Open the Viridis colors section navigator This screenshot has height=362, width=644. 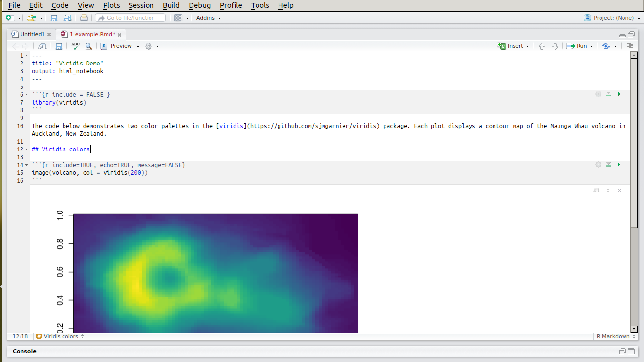(60, 336)
